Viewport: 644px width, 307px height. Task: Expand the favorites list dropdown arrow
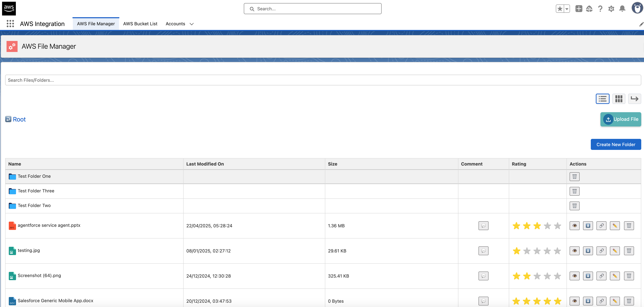pyautogui.click(x=567, y=9)
